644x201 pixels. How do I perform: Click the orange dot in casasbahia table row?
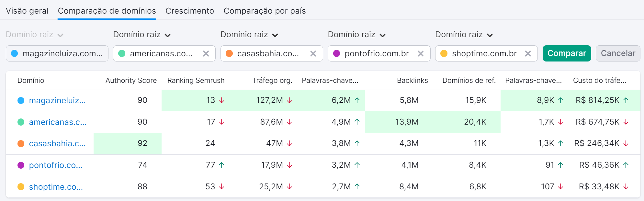pos(21,144)
